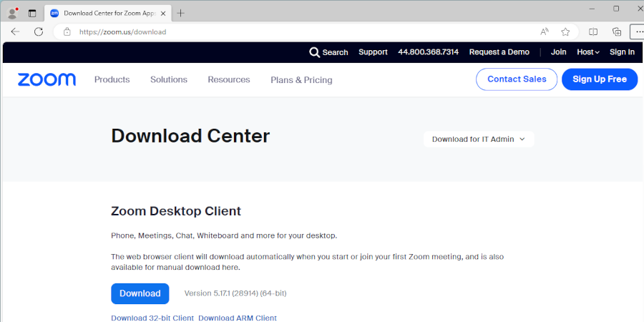Click Download 32-bit Client link
This screenshot has height=322, width=644.
152,318
